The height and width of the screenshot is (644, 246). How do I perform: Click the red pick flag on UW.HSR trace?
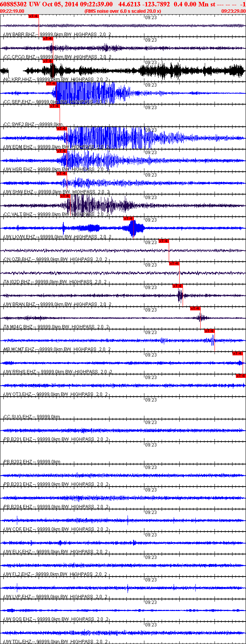[61, 151]
